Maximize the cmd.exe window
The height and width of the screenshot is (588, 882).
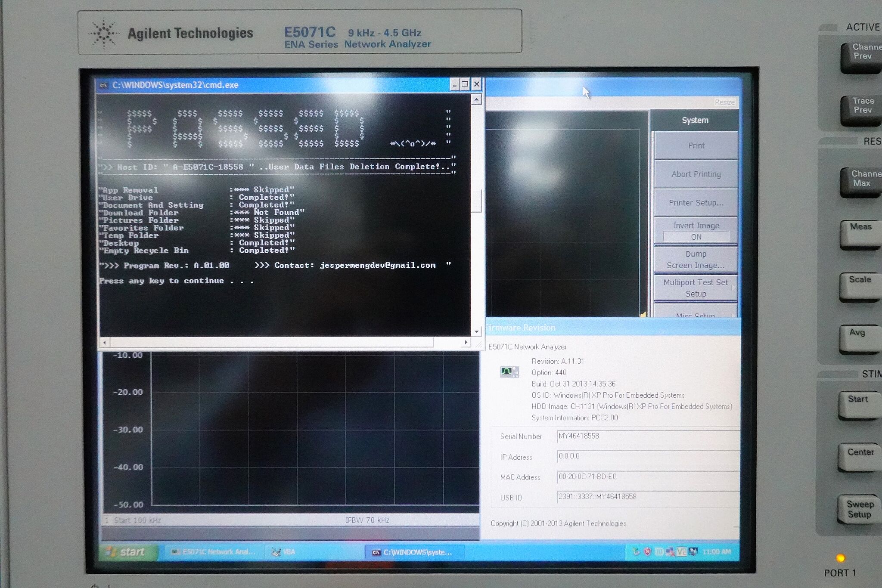pyautogui.click(x=465, y=84)
